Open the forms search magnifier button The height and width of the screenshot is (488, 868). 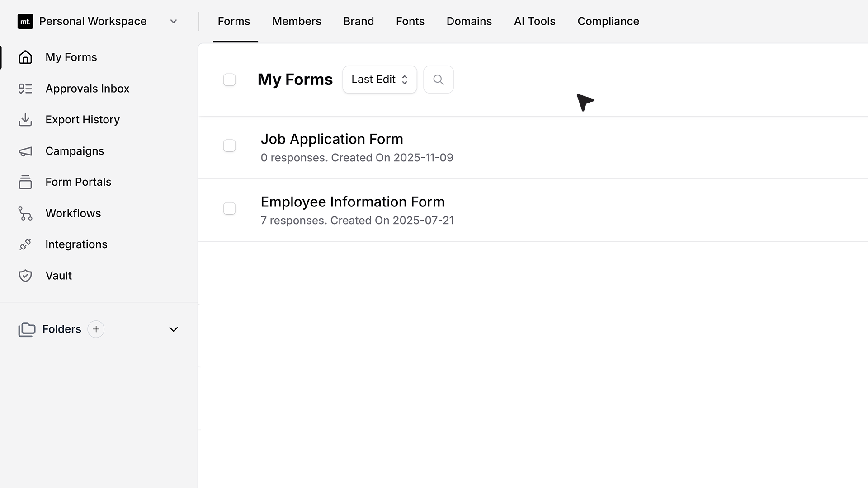point(439,80)
